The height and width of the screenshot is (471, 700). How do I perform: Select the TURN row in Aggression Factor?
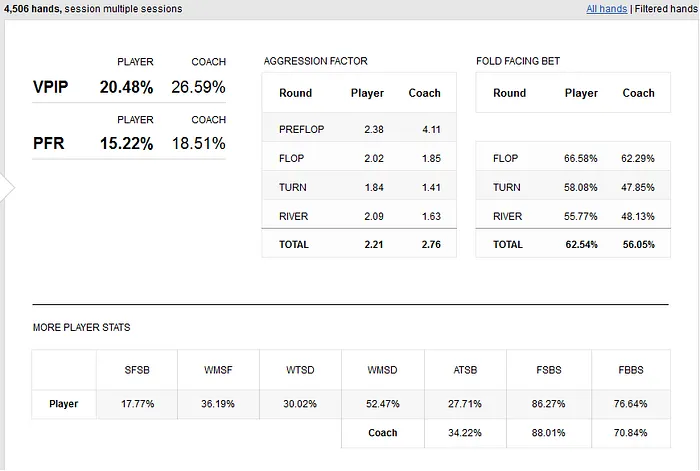tap(359, 188)
